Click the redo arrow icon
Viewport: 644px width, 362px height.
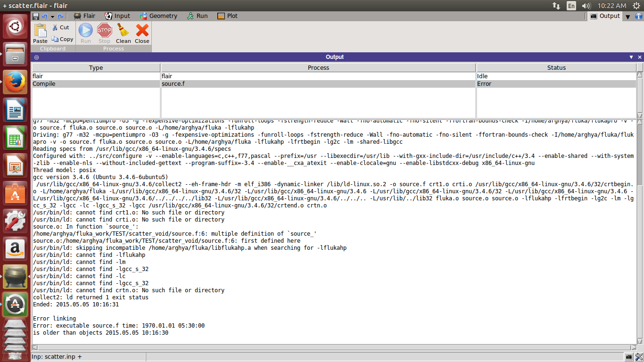[x=60, y=16]
